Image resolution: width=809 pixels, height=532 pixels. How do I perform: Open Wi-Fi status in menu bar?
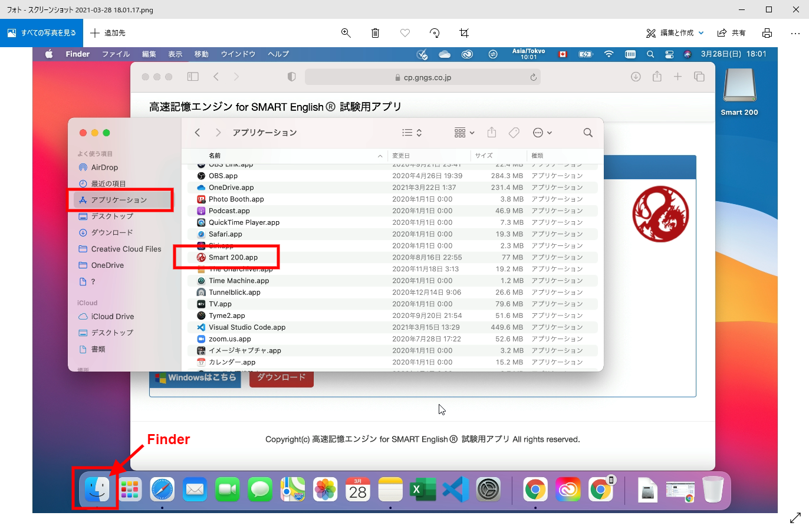pyautogui.click(x=609, y=54)
